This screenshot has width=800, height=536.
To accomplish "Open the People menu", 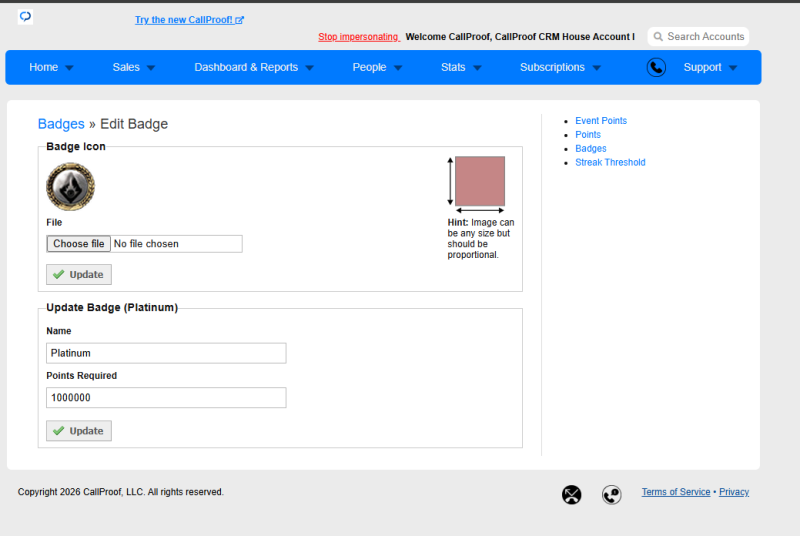I will [x=377, y=67].
